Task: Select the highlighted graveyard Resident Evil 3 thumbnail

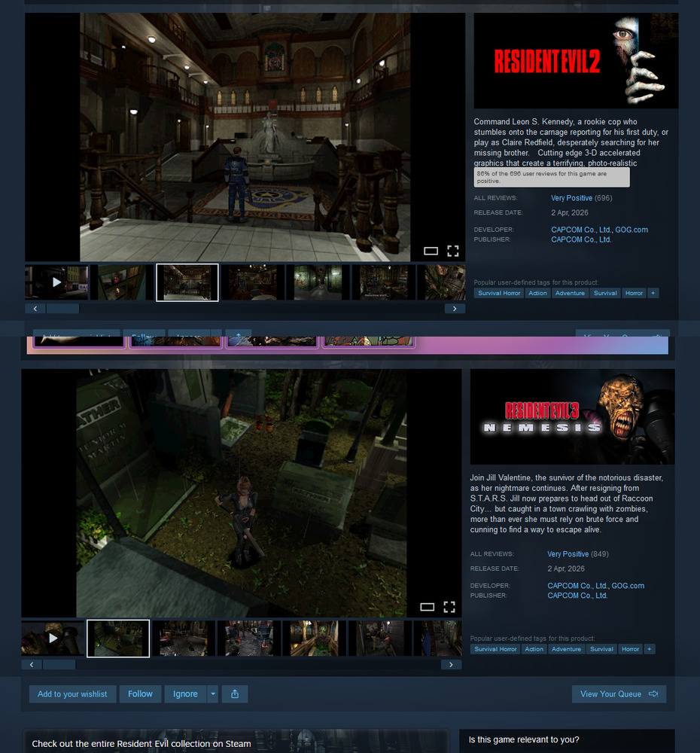Action: coord(118,639)
